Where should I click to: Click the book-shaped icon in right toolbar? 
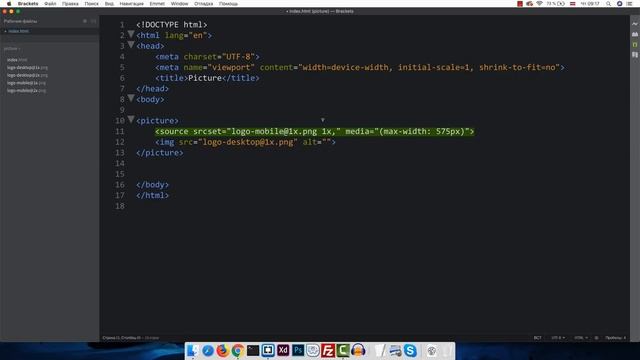[x=635, y=55]
